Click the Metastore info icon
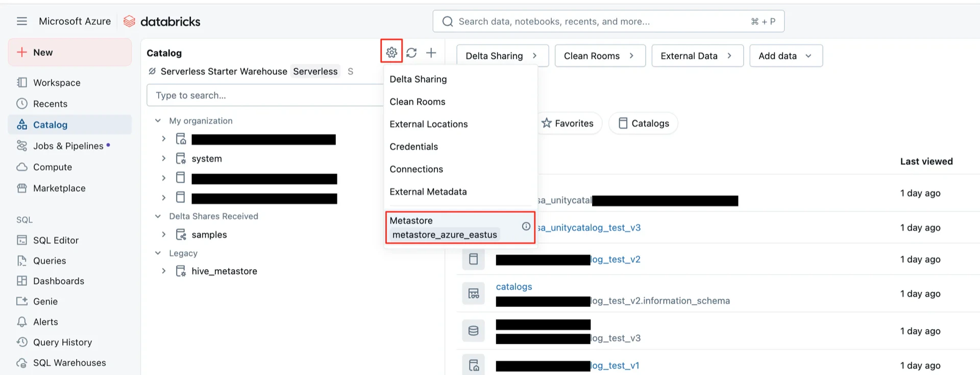980x375 pixels. point(526,227)
